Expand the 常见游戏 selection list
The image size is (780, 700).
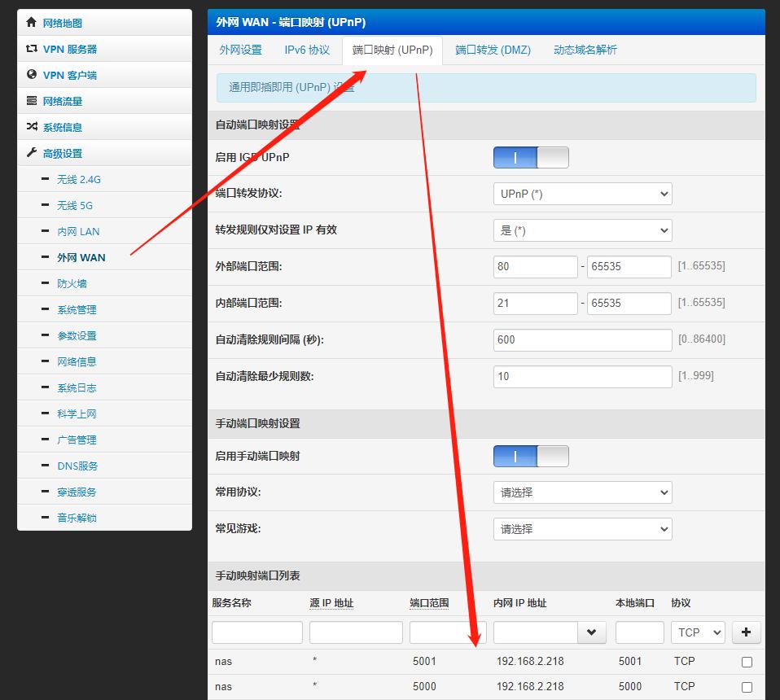coord(582,528)
